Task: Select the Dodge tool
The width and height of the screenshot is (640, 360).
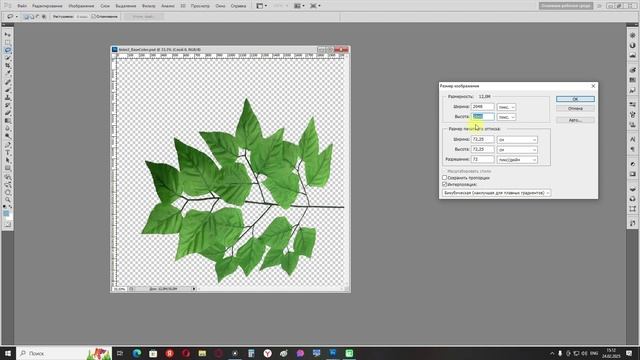Action: tap(8, 137)
